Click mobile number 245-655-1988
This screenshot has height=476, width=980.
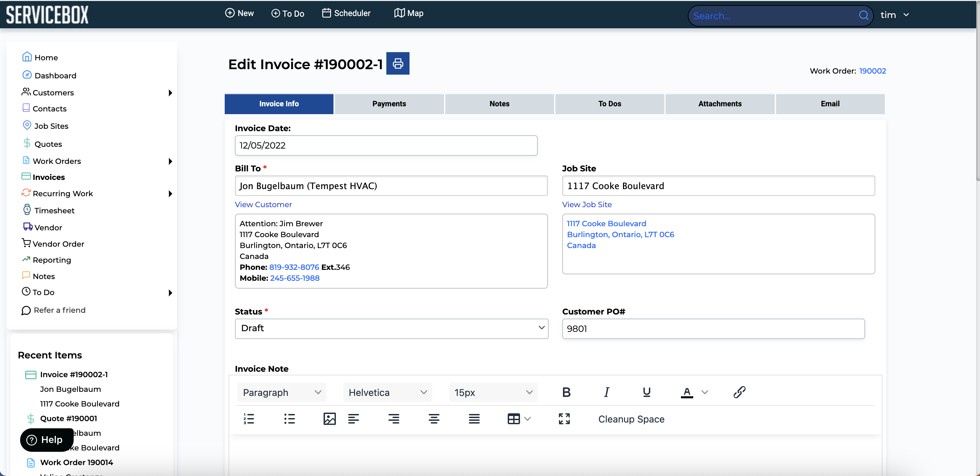pyautogui.click(x=295, y=278)
